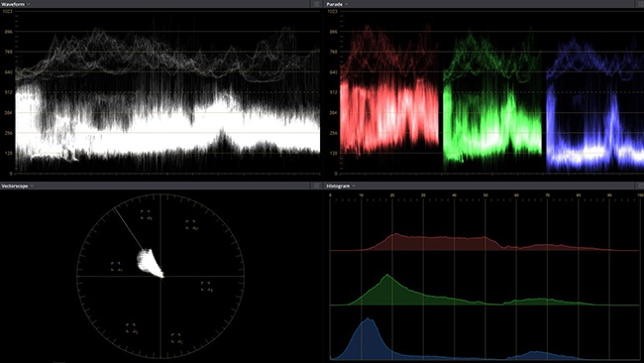Click the blue histogram peak
644x363 pixels.
(369, 319)
